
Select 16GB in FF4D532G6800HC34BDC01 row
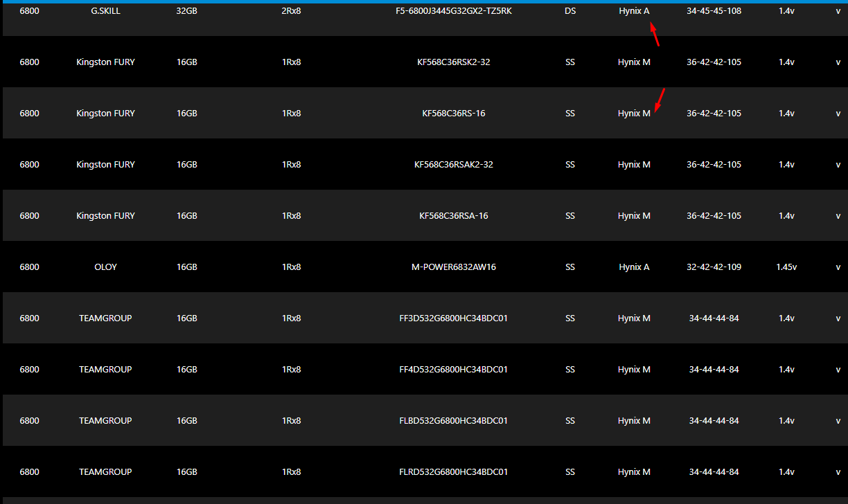pos(187,370)
